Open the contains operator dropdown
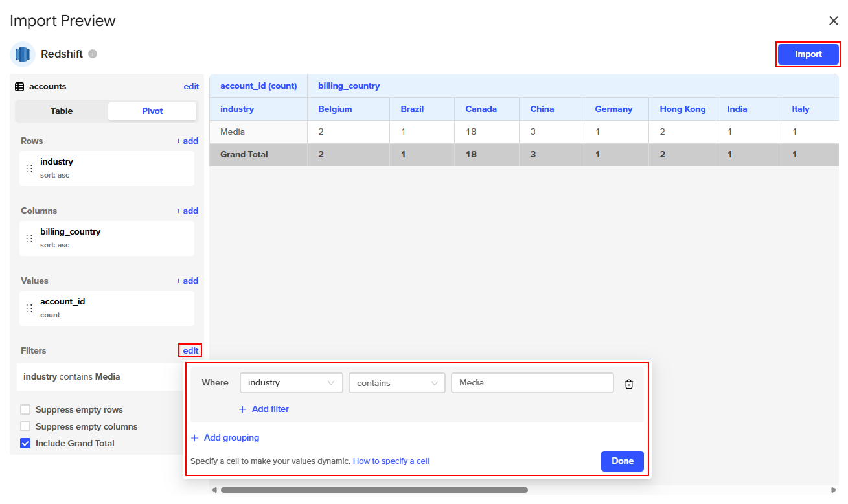848x504 pixels. click(397, 383)
